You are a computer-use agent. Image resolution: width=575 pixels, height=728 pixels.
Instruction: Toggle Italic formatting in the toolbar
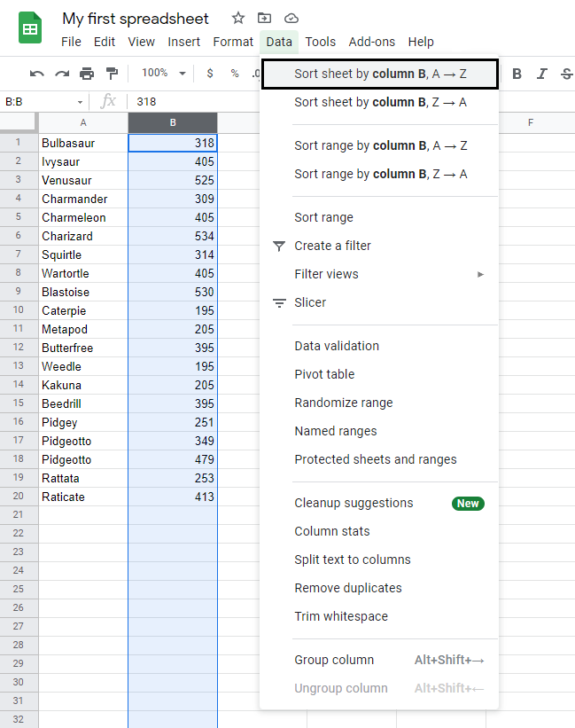pyautogui.click(x=541, y=74)
